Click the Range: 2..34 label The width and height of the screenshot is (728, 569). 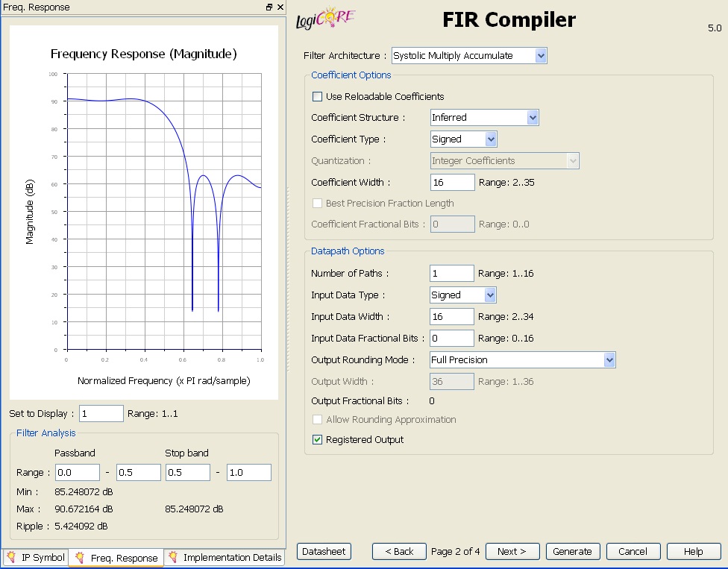(506, 316)
